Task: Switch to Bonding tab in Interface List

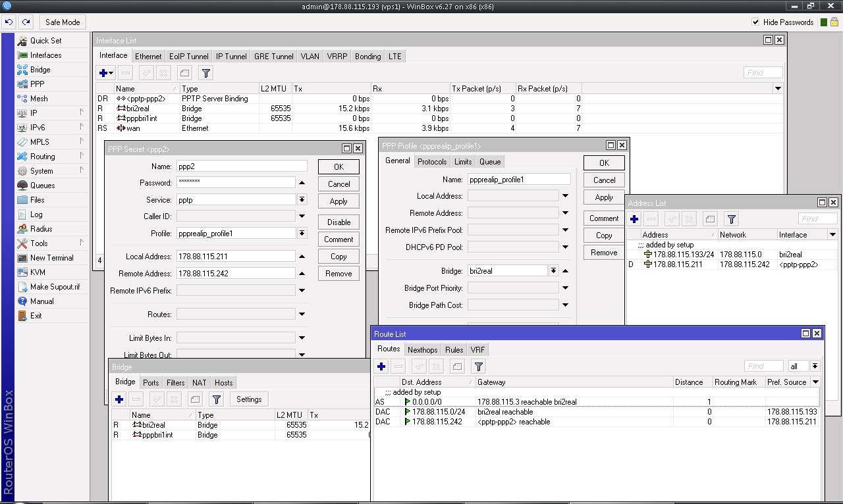Action: [x=367, y=57]
